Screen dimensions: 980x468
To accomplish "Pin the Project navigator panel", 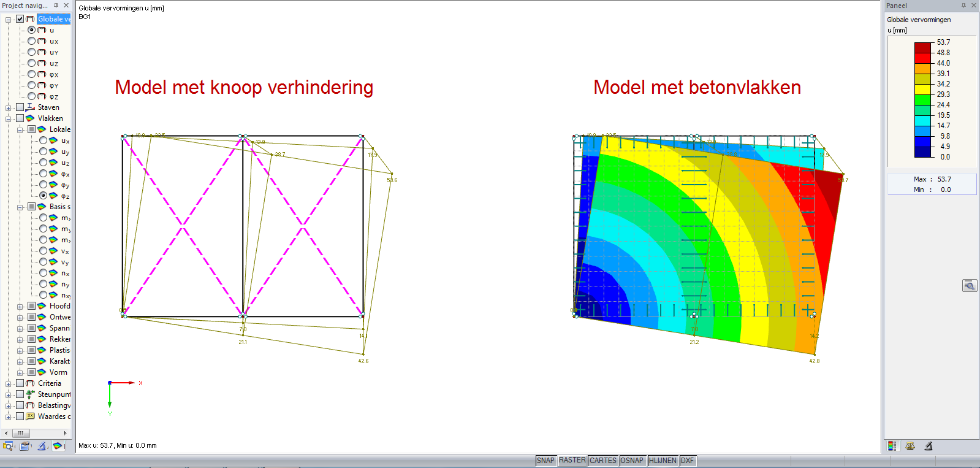I will (56, 5).
